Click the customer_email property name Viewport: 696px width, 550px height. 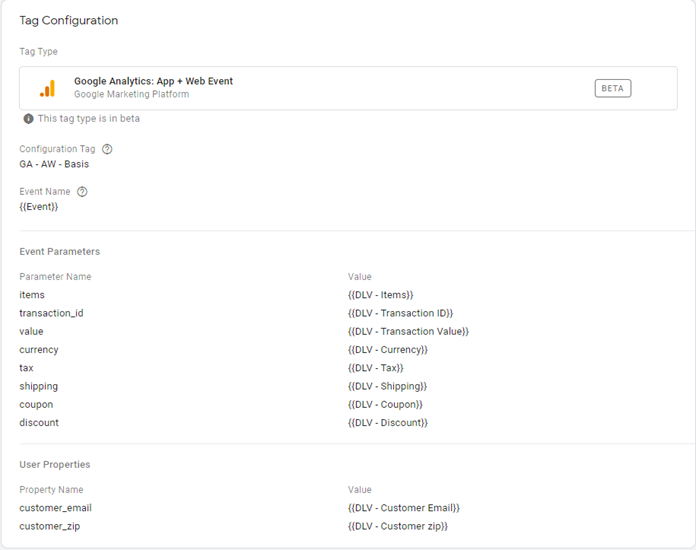(55, 508)
